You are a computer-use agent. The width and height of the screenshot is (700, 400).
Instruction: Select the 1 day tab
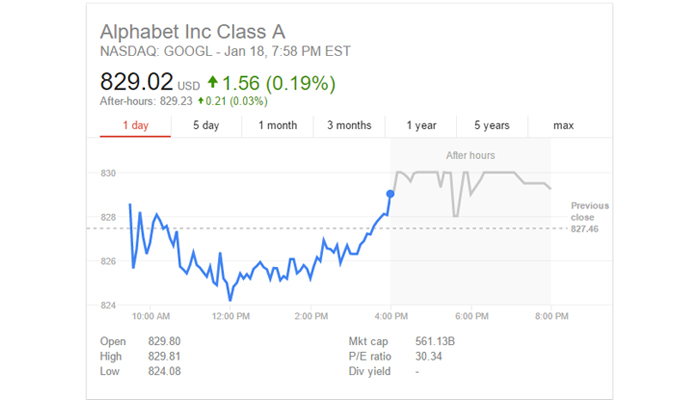135,125
